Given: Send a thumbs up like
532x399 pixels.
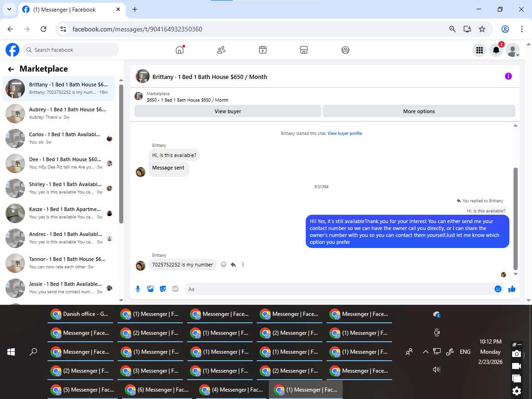Looking at the screenshot, I should point(512,289).
